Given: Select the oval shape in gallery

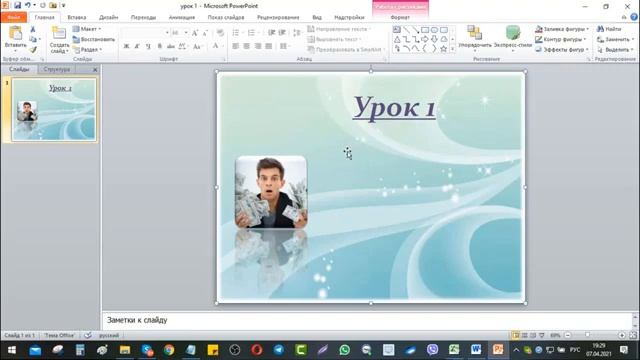Looking at the screenshot, I should pos(434,30).
